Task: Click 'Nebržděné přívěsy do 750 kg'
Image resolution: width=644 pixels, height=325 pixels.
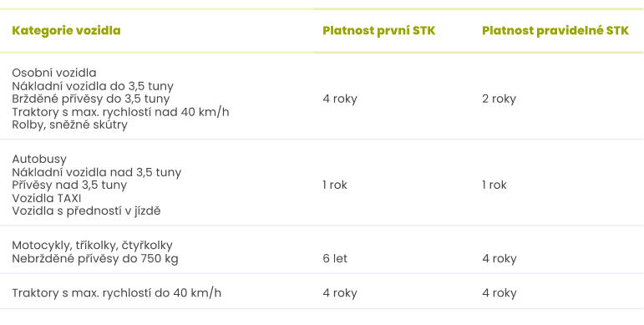Action: (95, 258)
